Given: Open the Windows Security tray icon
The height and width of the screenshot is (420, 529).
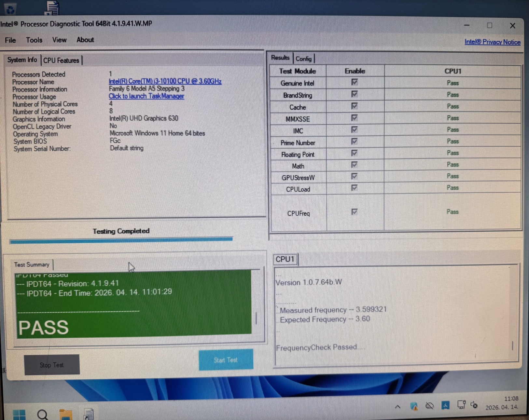Looking at the screenshot, I should pyautogui.click(x=414, y=406).
